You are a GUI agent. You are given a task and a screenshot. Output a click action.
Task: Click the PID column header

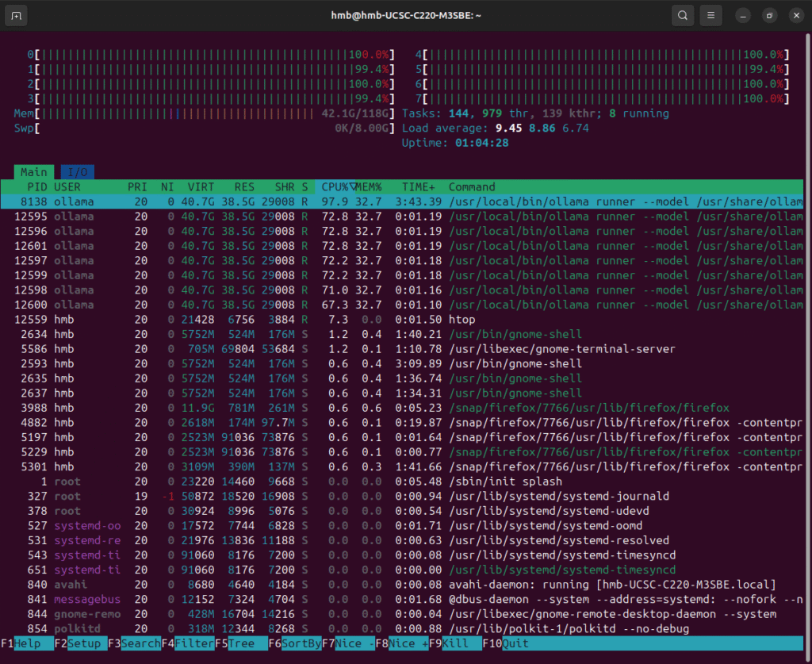click(x=37, y=187)
